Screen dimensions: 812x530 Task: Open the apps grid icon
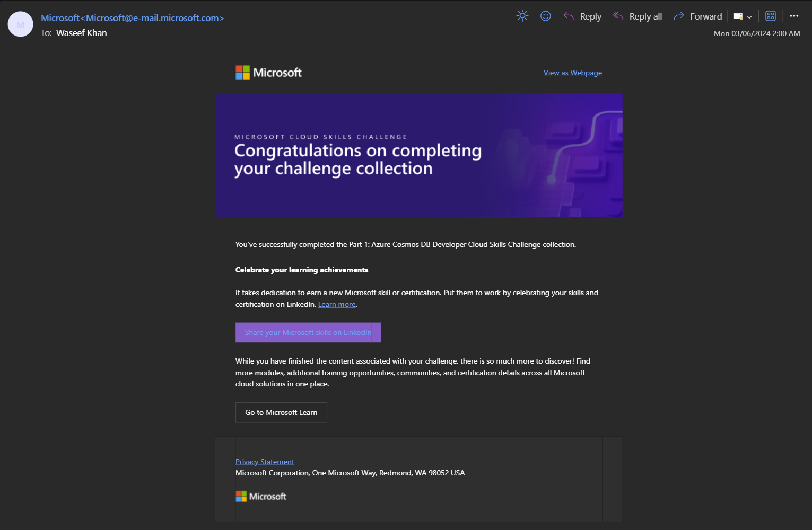(771, 16)
